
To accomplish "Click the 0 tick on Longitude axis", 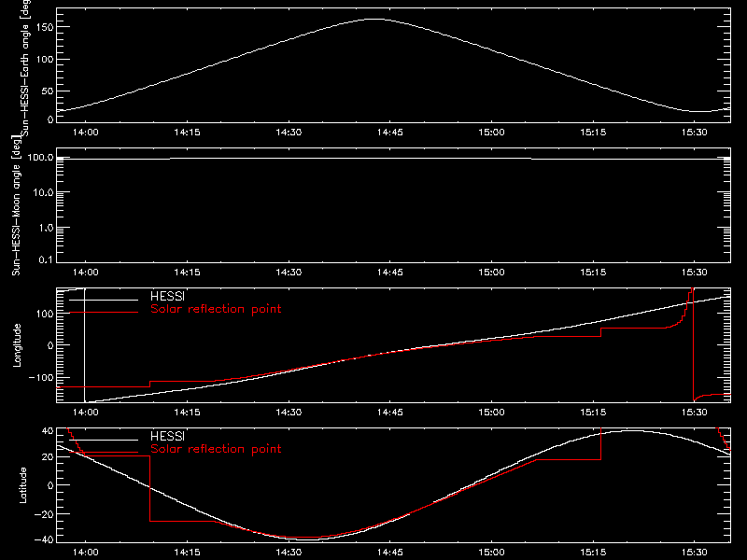I will point(50,345).
